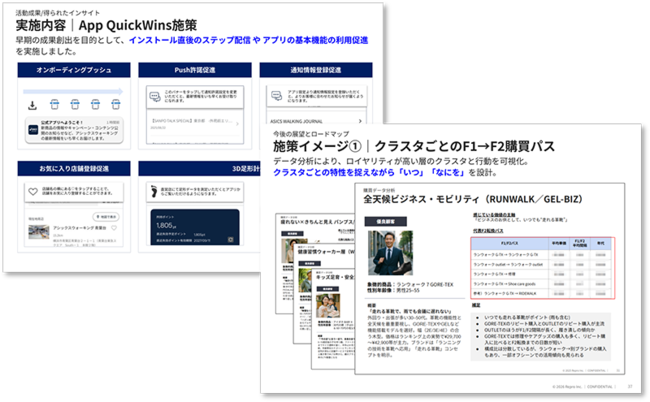This screenshot has width=650, height=402.
Task: Click the bullet starting with GORE-TEXのリピート購入
Action: tap(544, 323)
